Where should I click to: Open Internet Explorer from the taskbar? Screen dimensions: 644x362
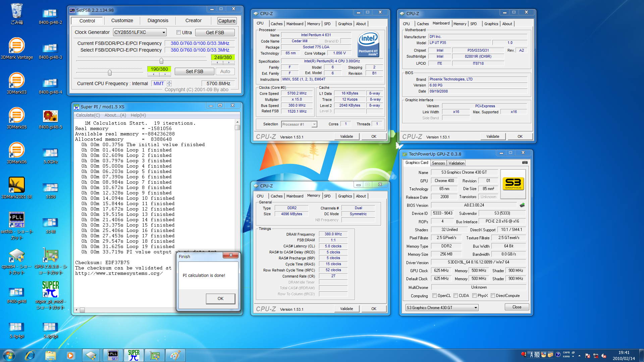coord(30,355)
